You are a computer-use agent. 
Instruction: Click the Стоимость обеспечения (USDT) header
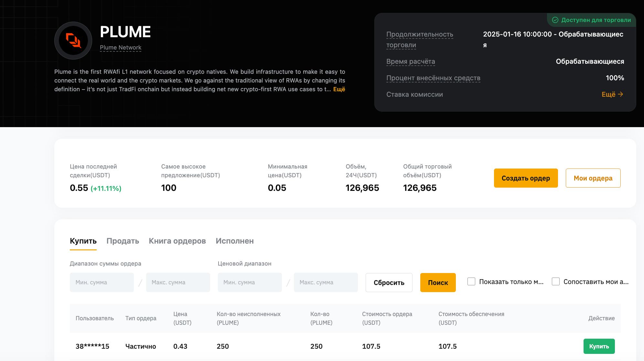coord(471,318)
